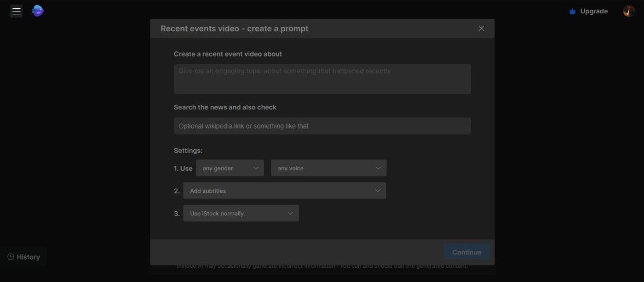The height and width of the screenshot is (282, 644).
Task: Click the InVideo AI logo
Action: [x=38, y=11]
